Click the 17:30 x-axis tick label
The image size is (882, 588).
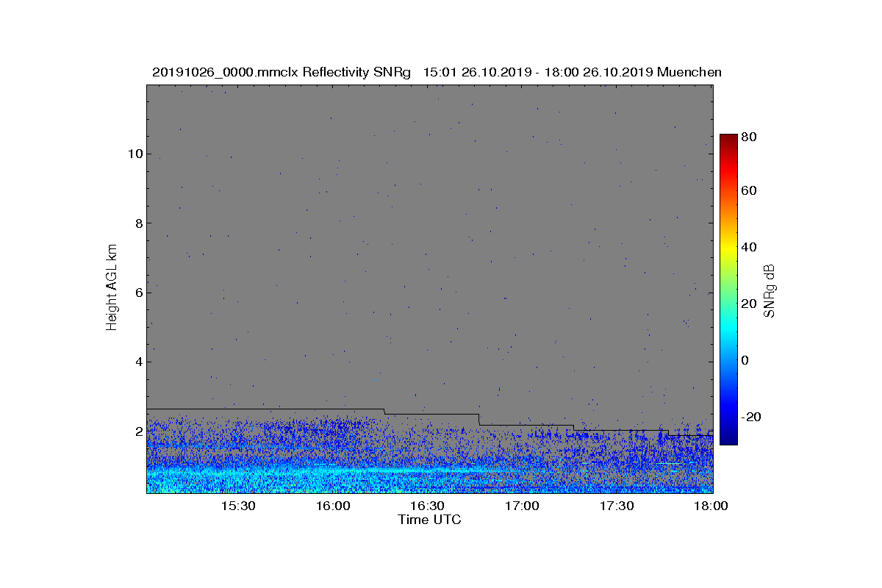pos(617,506)
